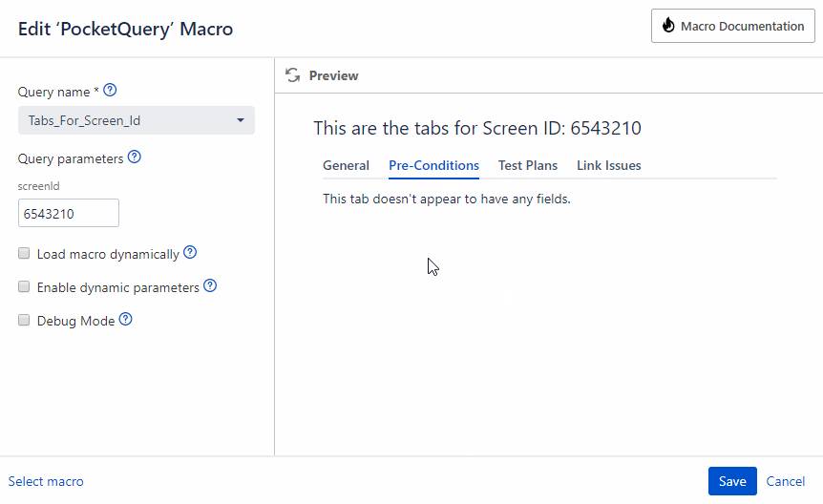Switch to the General tab

pyautogui.click(x=346, y=165)
